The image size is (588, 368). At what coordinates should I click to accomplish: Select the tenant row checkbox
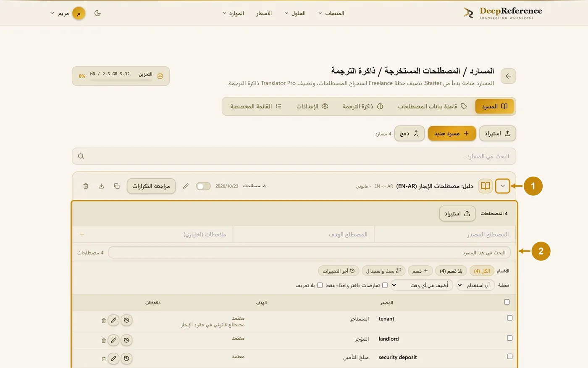click(x=510, y=318)
